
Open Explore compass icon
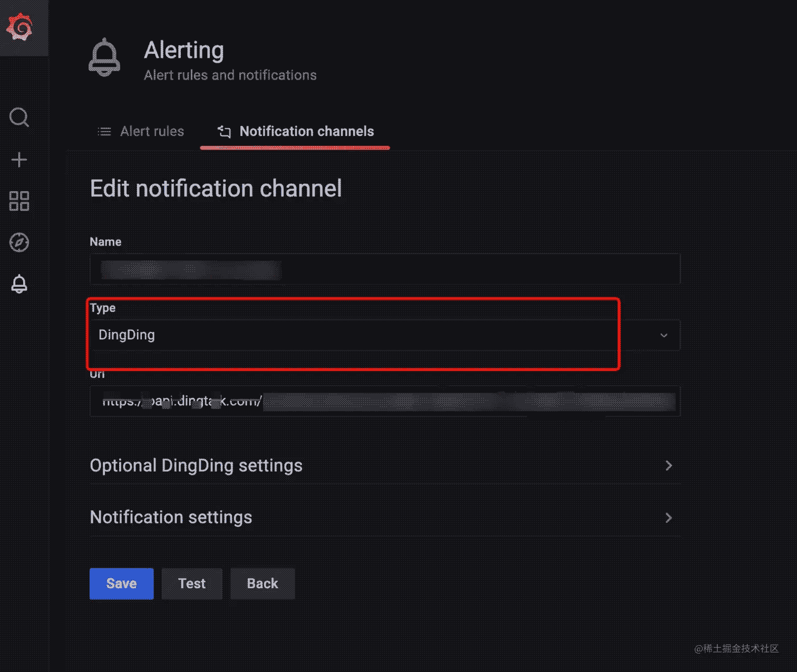(x=20, y=242)
